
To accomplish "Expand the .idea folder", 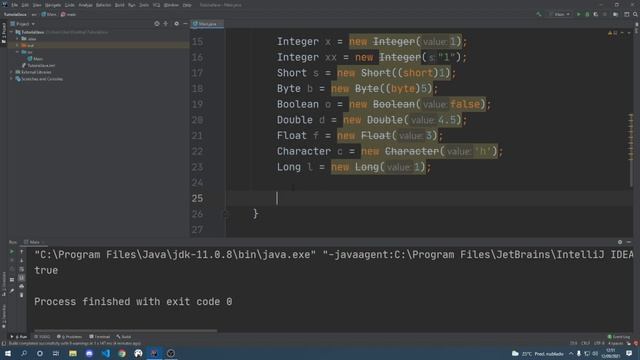I will point(18,39).
